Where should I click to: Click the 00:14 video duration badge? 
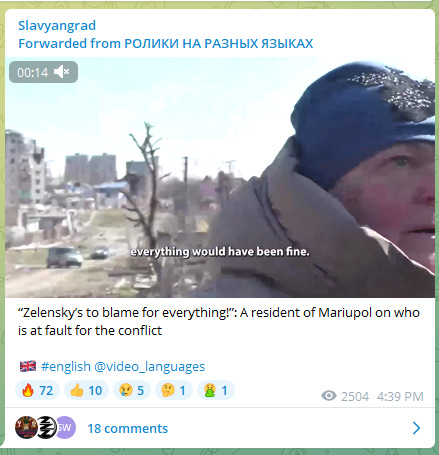pyautogui.click(x=43, y=72)
